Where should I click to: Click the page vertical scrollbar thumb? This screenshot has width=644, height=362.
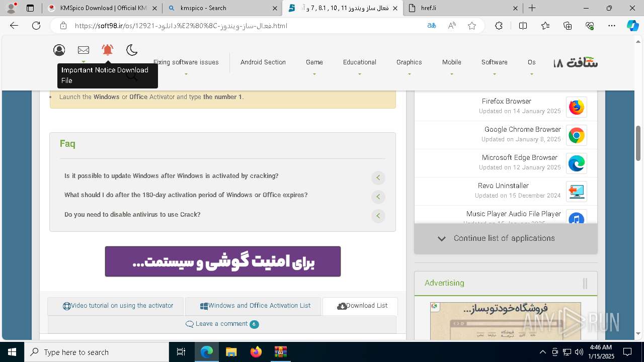[x=638, y=143]
